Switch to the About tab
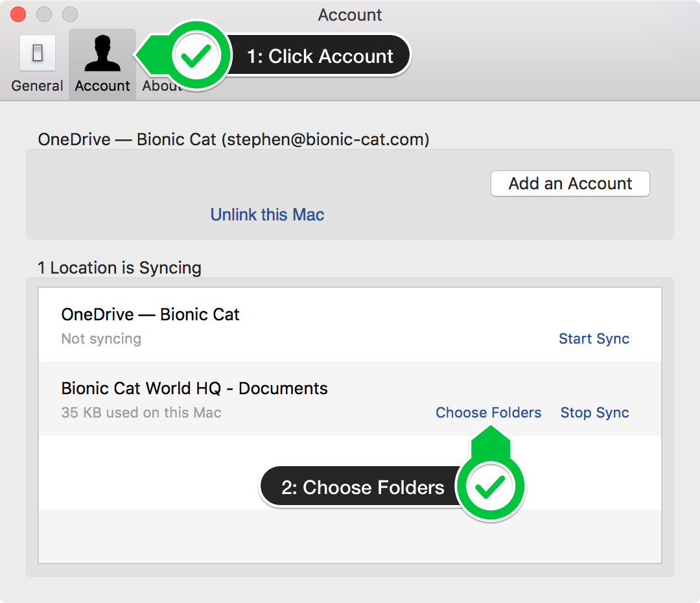The image size is (700, 603). (x=162, y=86)
